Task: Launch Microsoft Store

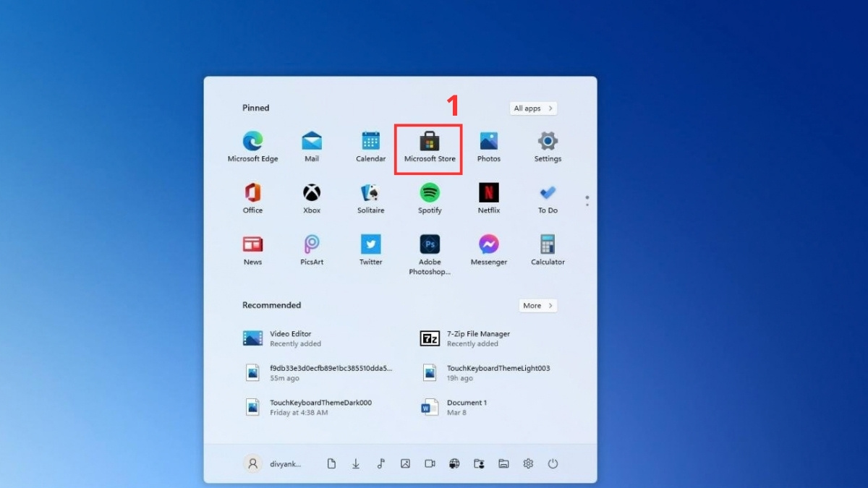Action: click(x=430, y=147)
